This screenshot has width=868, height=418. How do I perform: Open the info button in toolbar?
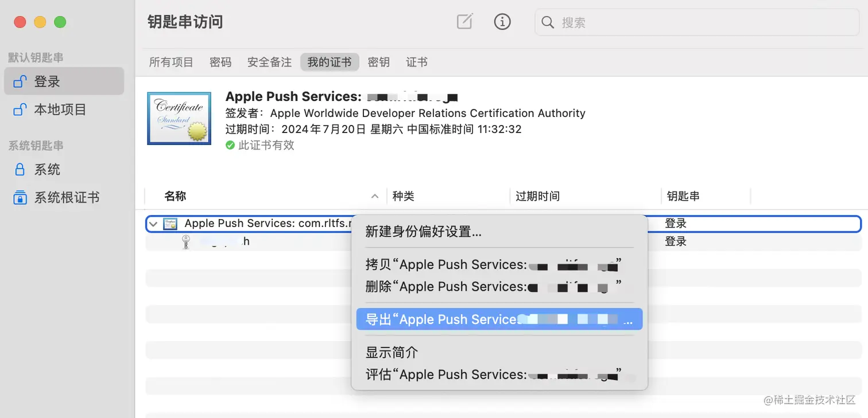click(x=502, y=22)
